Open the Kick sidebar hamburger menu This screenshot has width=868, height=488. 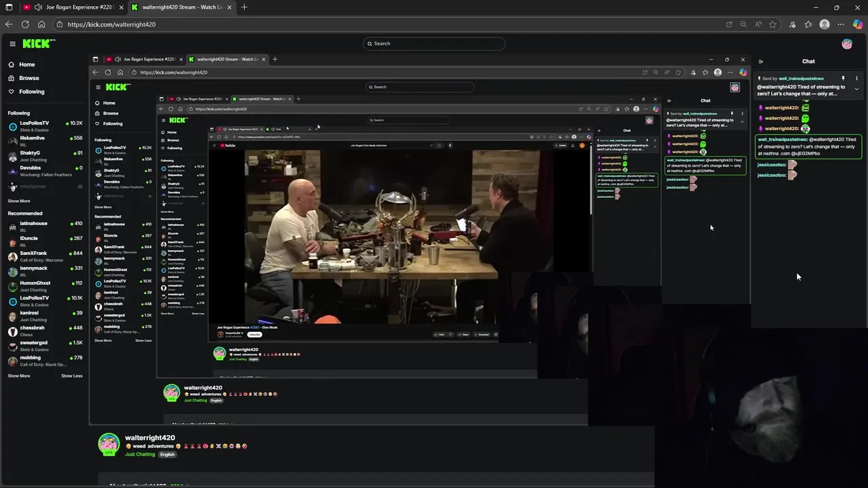12,43
